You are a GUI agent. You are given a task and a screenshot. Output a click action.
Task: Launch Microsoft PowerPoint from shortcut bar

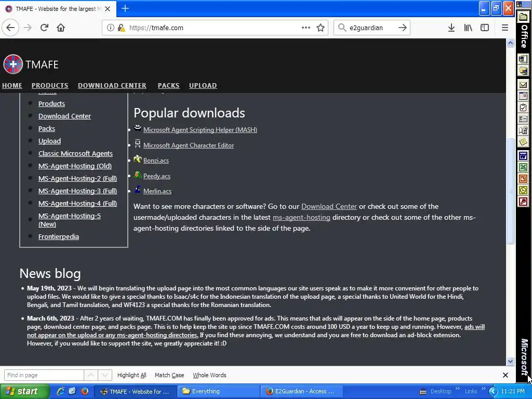pos(523,179)
